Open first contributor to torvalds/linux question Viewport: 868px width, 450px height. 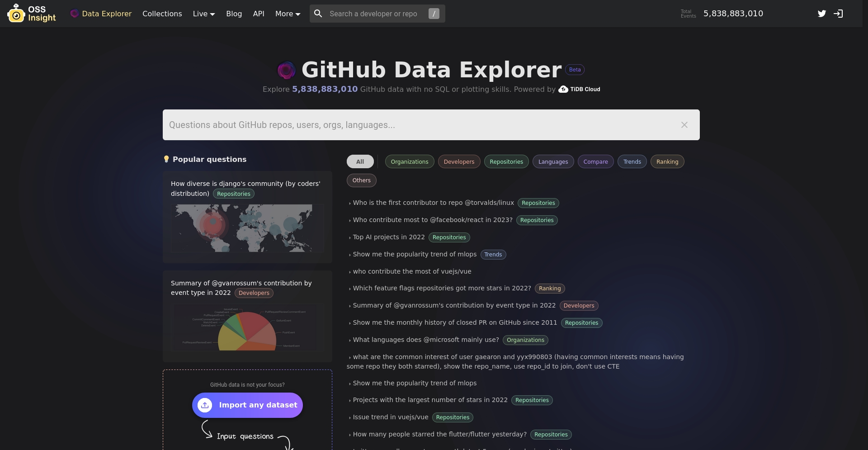point(433,203)
